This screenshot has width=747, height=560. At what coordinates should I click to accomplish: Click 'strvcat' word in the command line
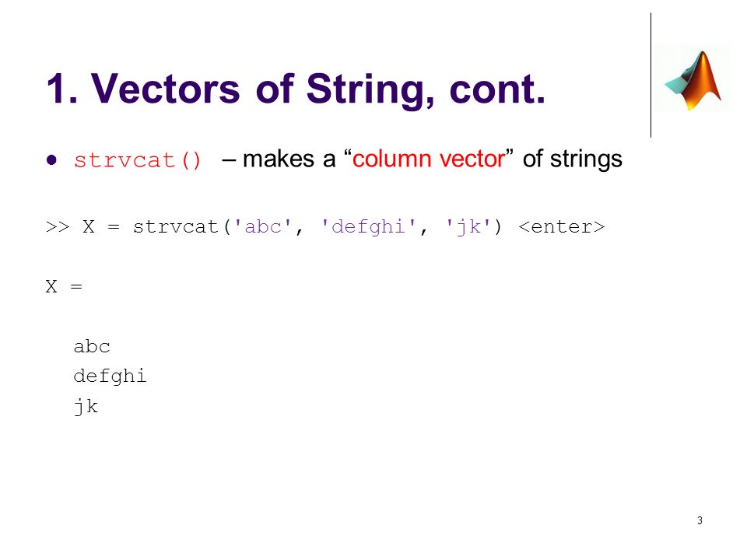[176, 227]
